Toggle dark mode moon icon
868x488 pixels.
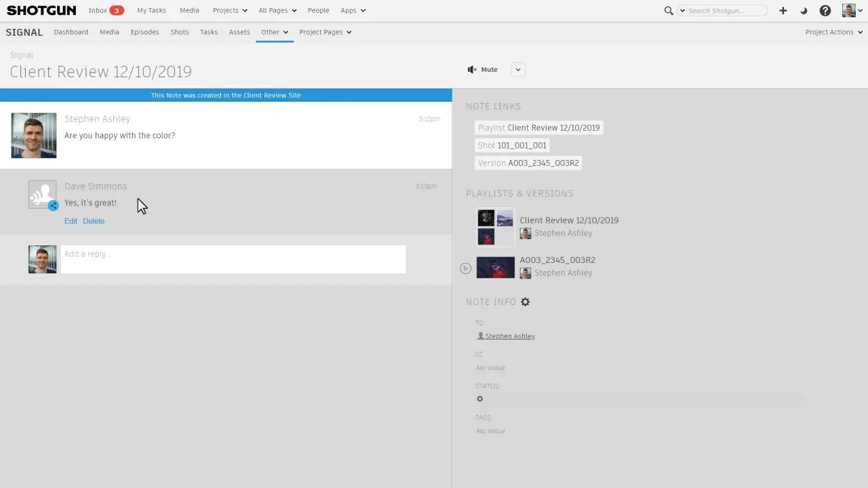804,11
